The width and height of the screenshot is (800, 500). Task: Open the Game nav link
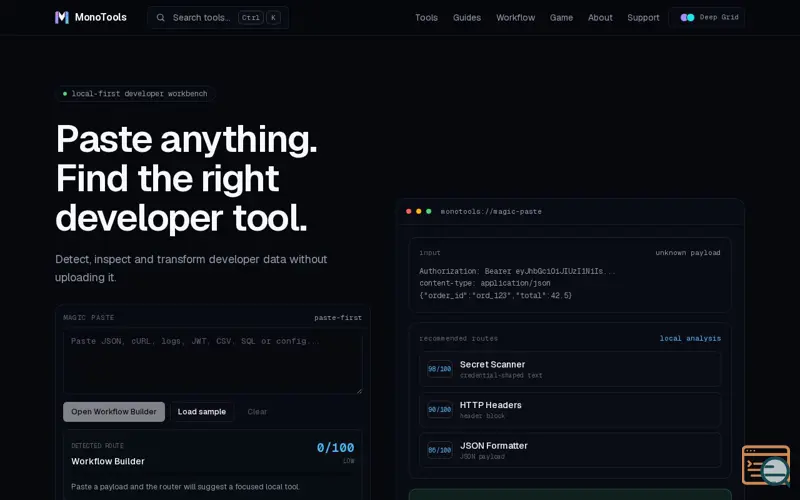[561, 17]
